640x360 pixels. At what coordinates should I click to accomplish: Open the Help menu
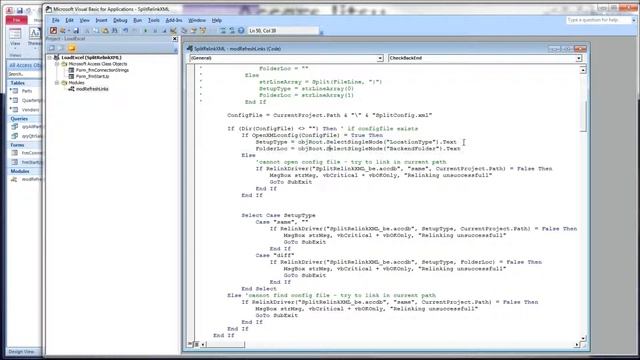tap(217, 20)
